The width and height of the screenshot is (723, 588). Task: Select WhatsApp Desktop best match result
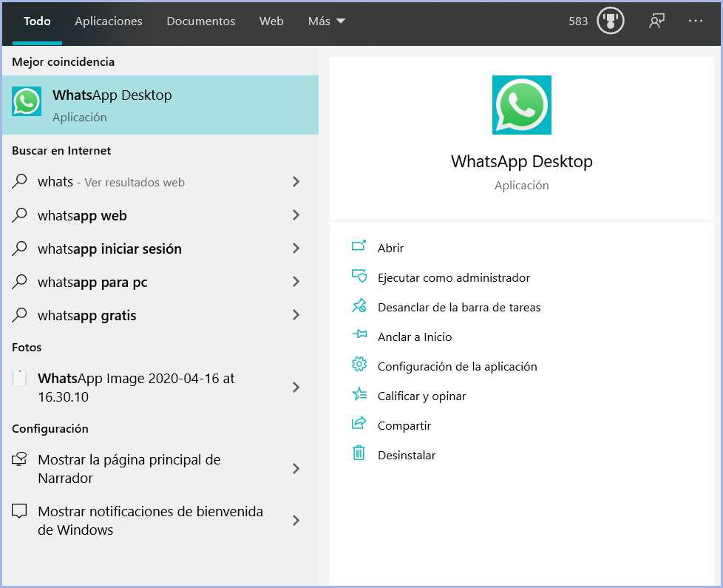point(160,105)
